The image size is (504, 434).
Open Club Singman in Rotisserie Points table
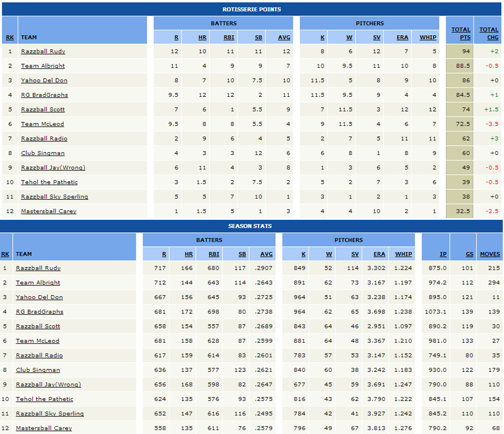(43, 153)
